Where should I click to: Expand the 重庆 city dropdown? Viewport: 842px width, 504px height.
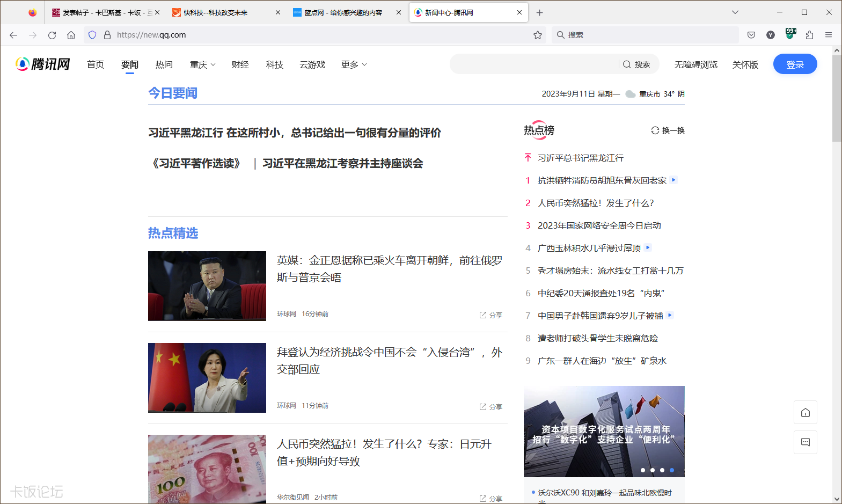pos(203,64)
